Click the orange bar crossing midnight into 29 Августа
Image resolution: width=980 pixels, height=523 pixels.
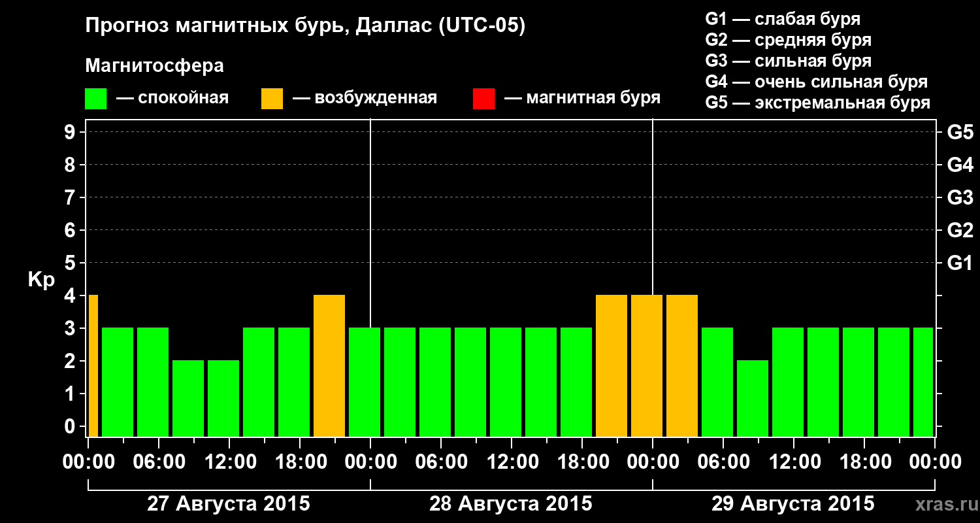click(647, 365)
